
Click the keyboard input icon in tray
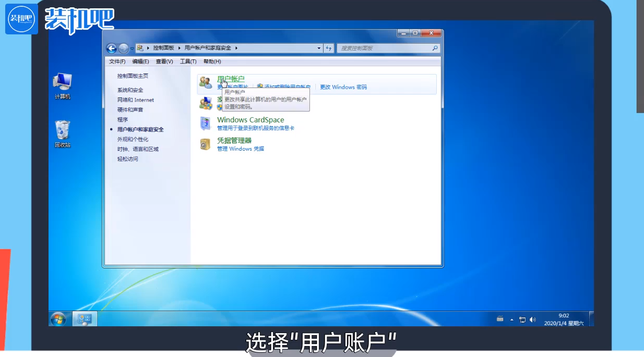pyautogui.click(x=500, y=319)
